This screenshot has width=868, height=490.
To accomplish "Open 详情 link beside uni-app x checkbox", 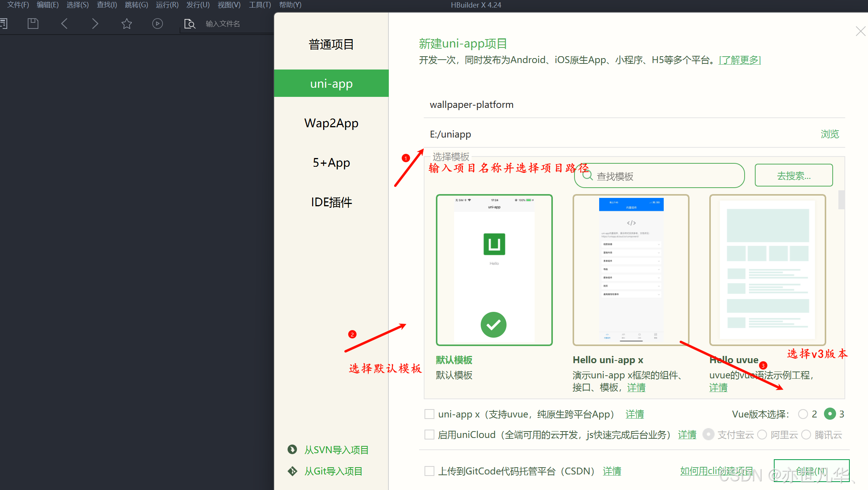I will (x=635, y=414).
